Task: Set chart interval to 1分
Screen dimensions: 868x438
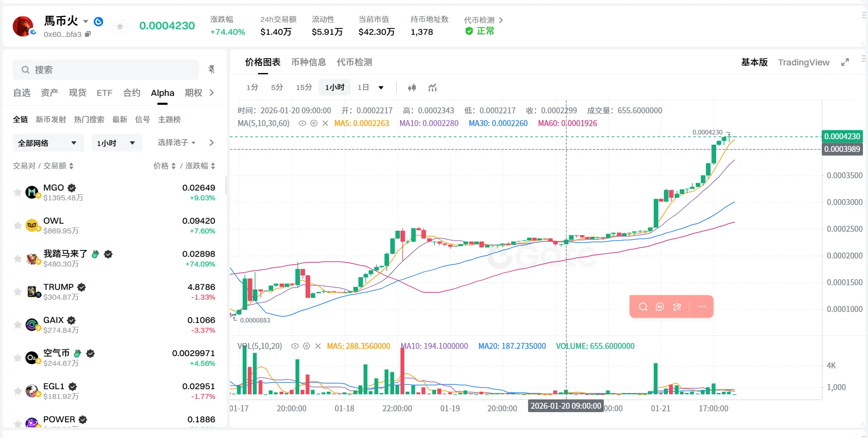Action: [x=252, y=87]
